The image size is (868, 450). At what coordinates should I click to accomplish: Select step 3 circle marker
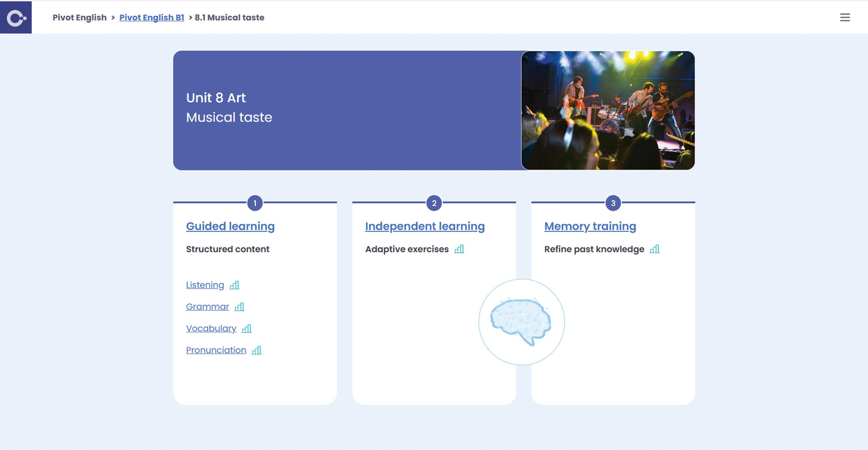click(613, 203)
